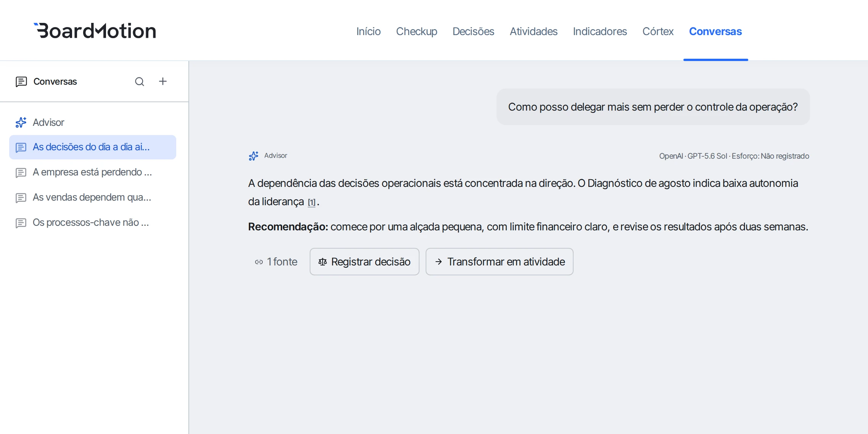Click the chat icon beside 'As decisões do dia a dia'
868x434 pixels.
tap(21, 147)
